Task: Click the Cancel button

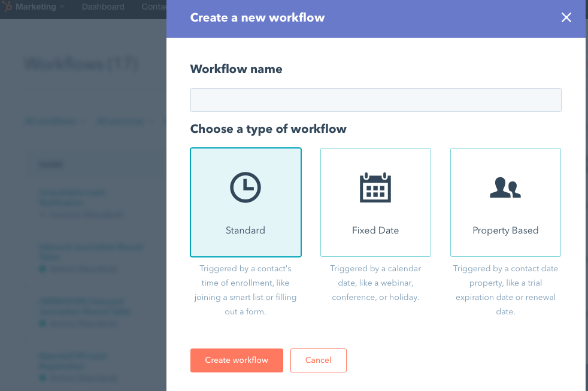Action: coord(318,360)
